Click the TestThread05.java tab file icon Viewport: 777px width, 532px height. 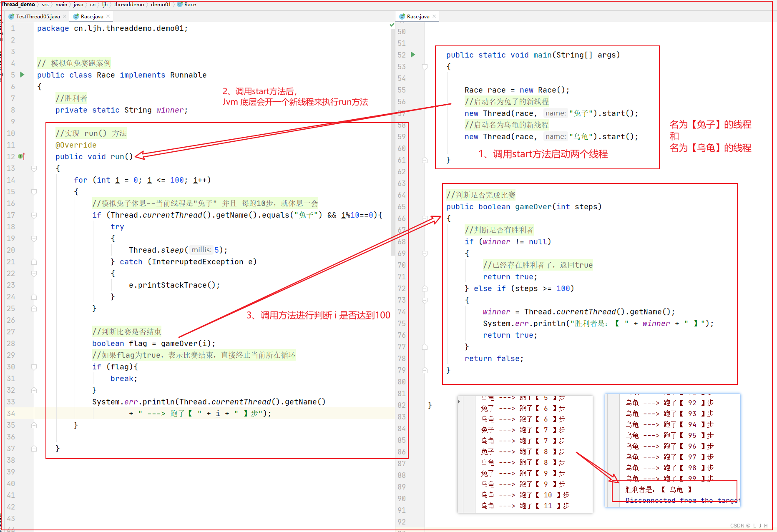11,17
